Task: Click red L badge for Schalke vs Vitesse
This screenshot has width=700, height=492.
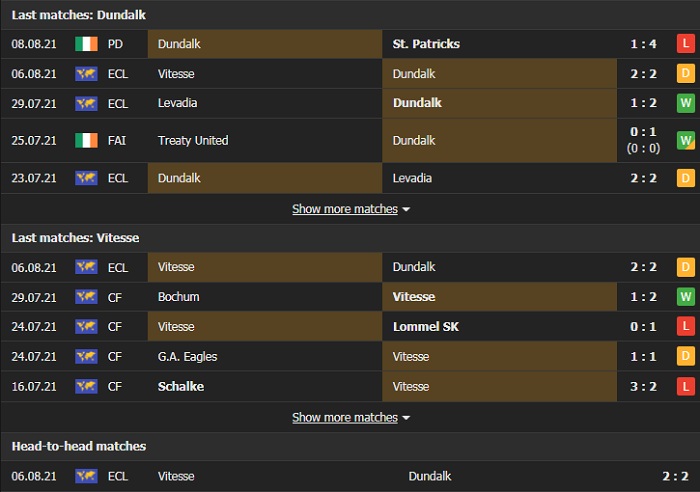Action: 685,387
